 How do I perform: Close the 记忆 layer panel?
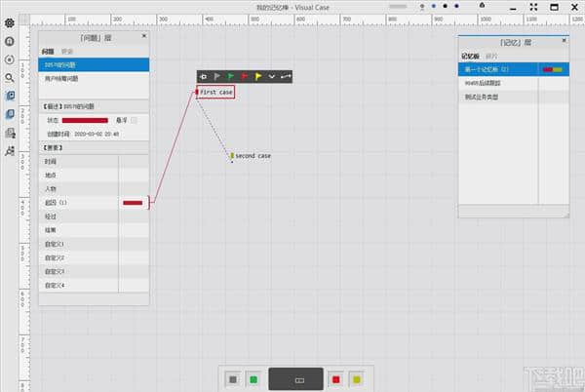tap(565, 40)
